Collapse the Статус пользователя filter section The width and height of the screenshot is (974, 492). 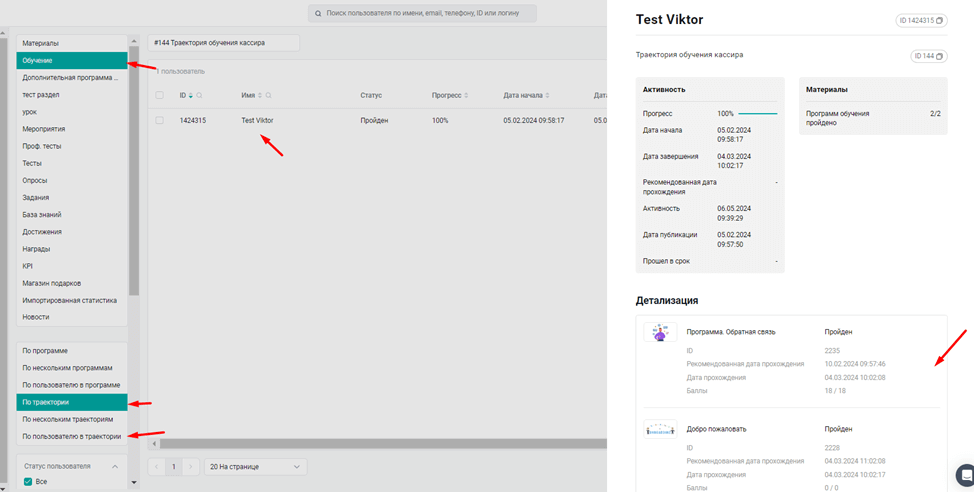[114, 466]
